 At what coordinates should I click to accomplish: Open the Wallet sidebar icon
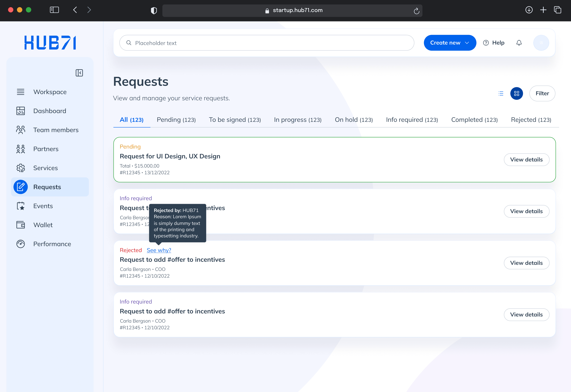(21, 225)
